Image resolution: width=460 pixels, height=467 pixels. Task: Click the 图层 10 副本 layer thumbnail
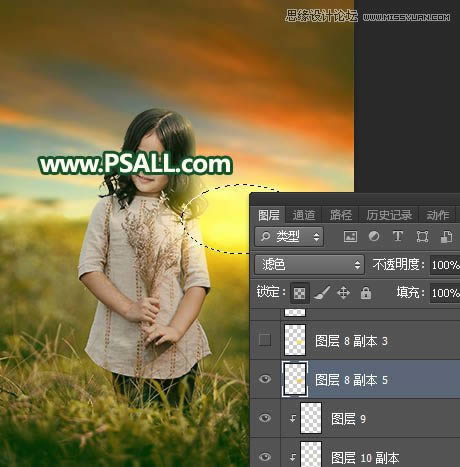point(311,454)
